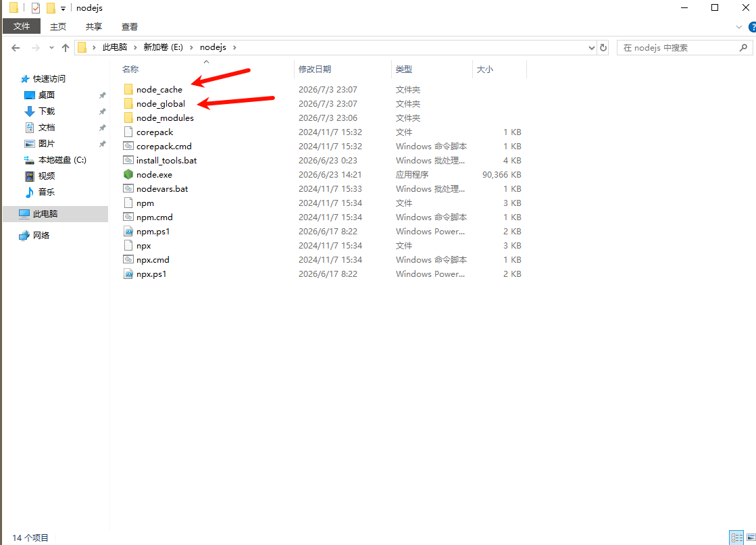Open the 查看 ribbon tab
Viewport: 756px width, 545px height.
pos(130,27)
